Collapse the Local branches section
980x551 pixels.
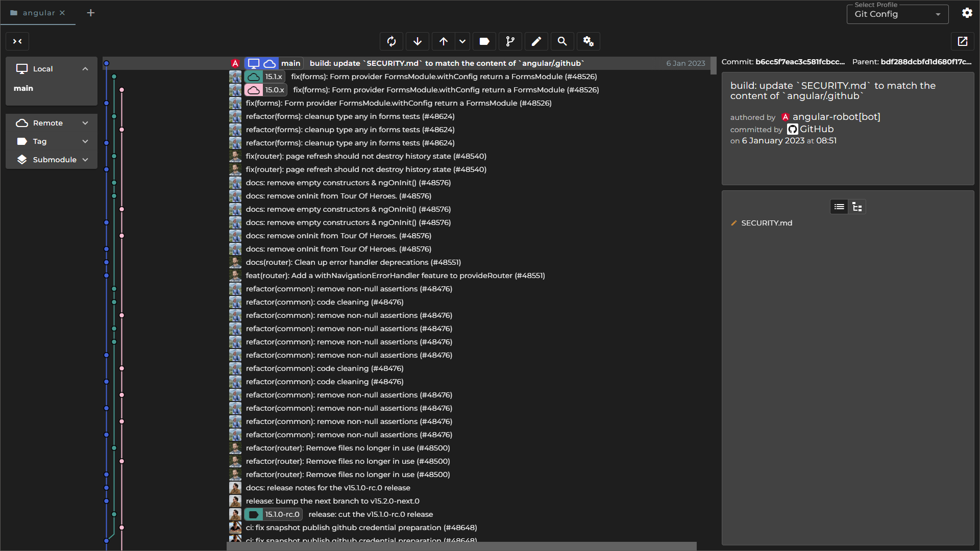pyautogui.click(x=85, y=69)
